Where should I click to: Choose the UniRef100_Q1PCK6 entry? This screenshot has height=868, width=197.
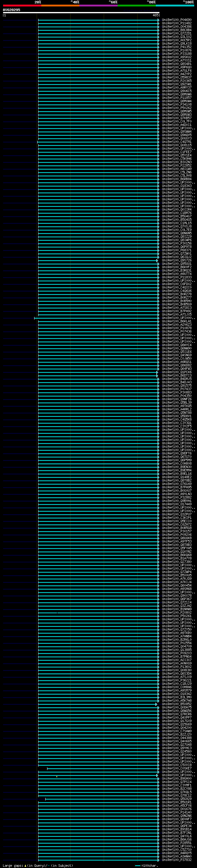pyautogui.click(x=176, y=372)
